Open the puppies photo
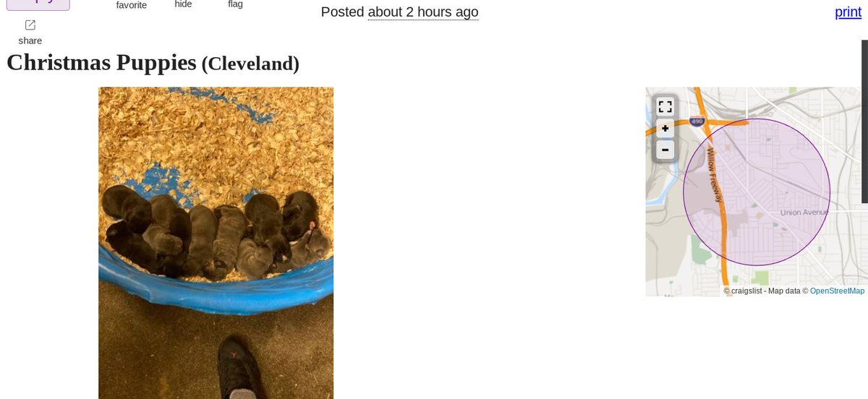Screen dimensions: 868x399 (x=216, y=243)
